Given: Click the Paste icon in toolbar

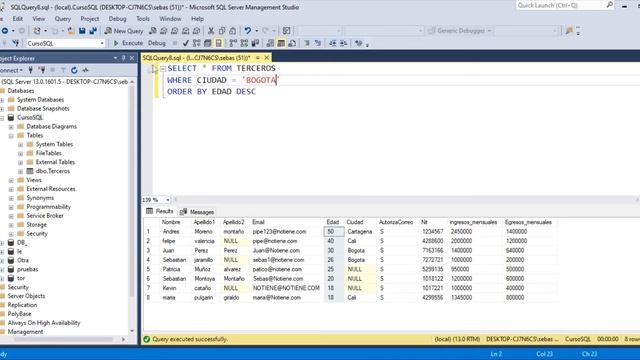Looking at the screenshot, I should pyautogui.click(x=232, y=31).
